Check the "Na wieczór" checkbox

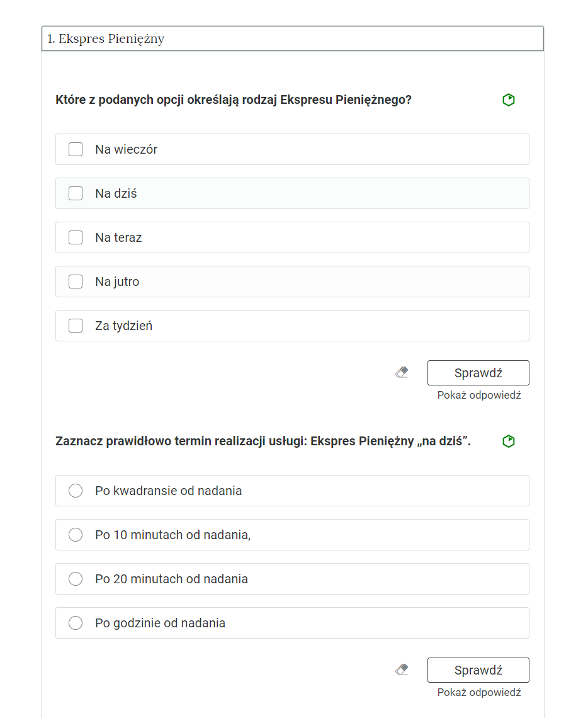[x=76, y=149]
